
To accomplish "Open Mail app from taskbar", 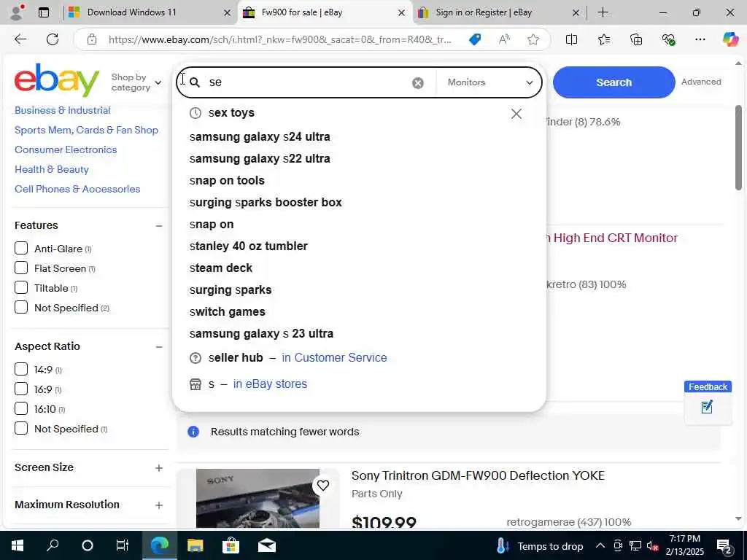I will point(267,545).
